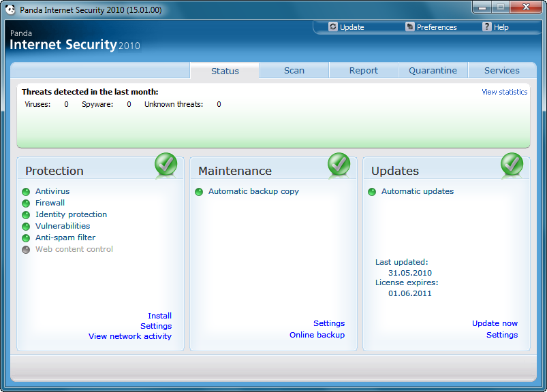Click the grey status dot beside Web content control
This screenshot has width=547, height=392.
(26, 250)
